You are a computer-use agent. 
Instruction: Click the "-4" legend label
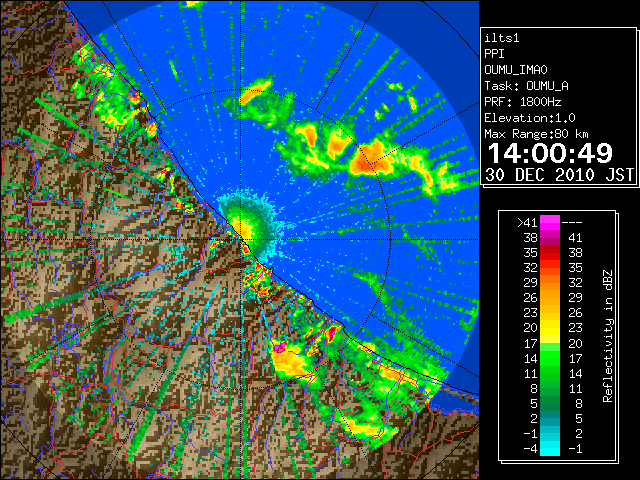click(530, 449)
